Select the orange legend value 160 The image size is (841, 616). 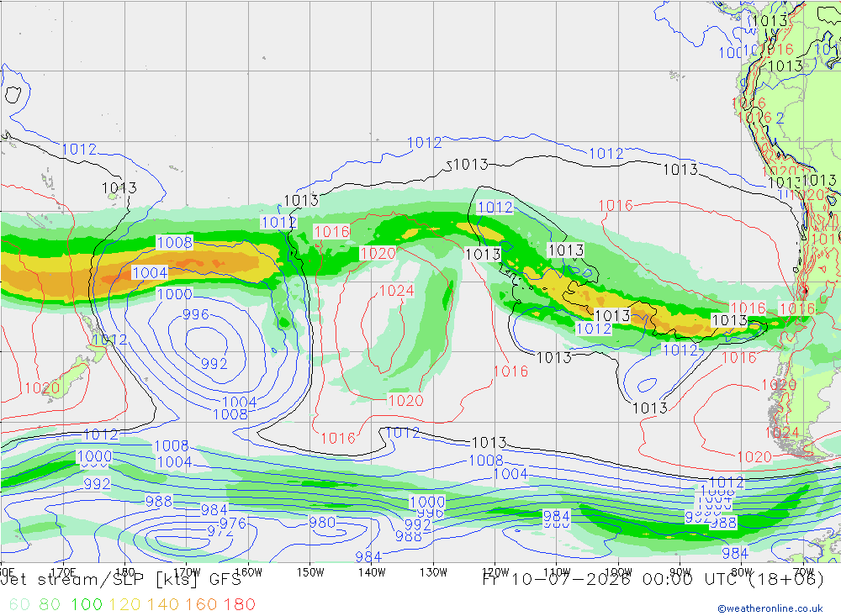coord(201,604)
